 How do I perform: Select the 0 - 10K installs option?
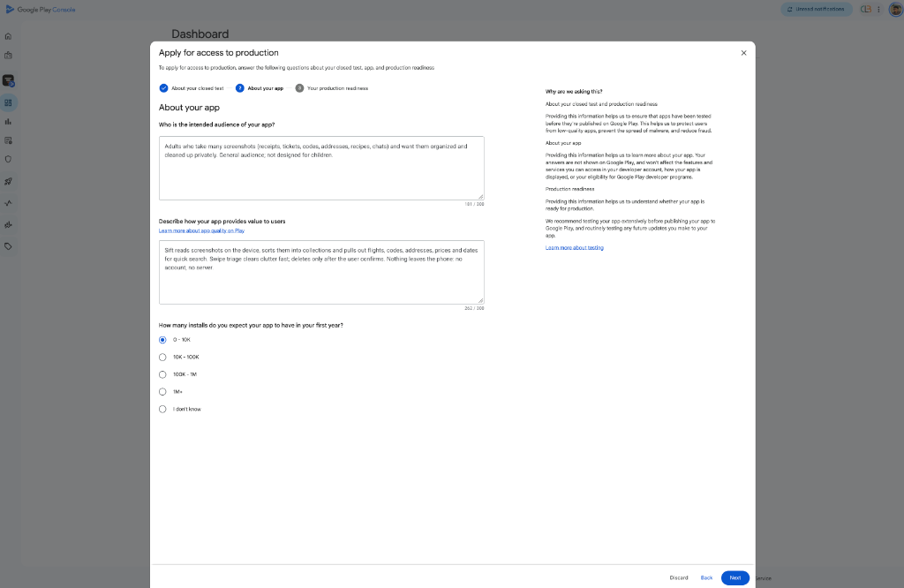tap(162, 340)
